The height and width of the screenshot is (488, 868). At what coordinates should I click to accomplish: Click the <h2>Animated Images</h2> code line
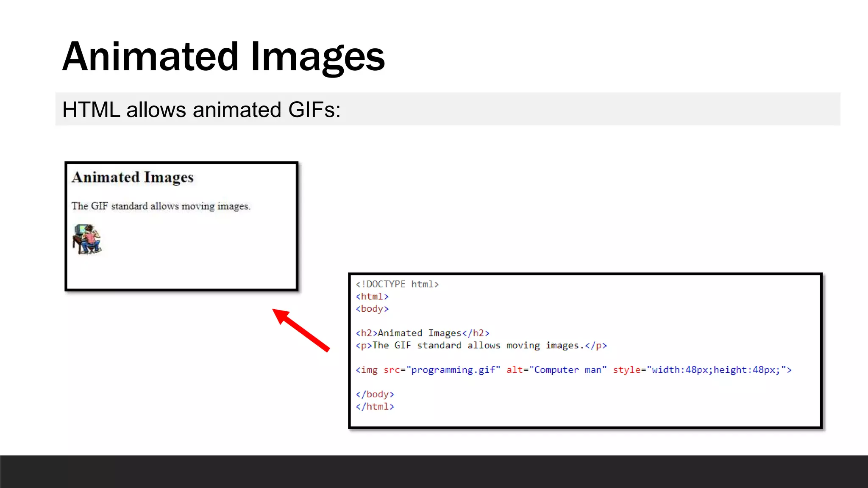[x=423, y=333]
